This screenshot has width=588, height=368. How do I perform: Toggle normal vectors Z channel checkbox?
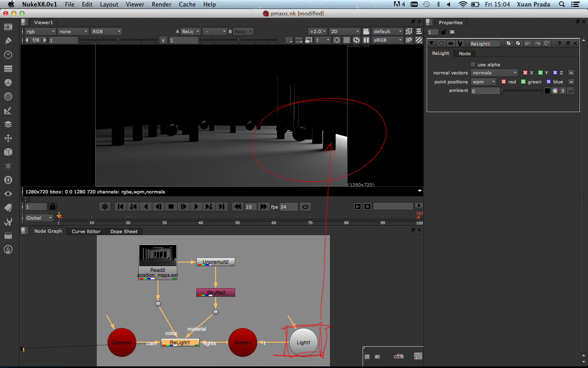tap(555, 73)
